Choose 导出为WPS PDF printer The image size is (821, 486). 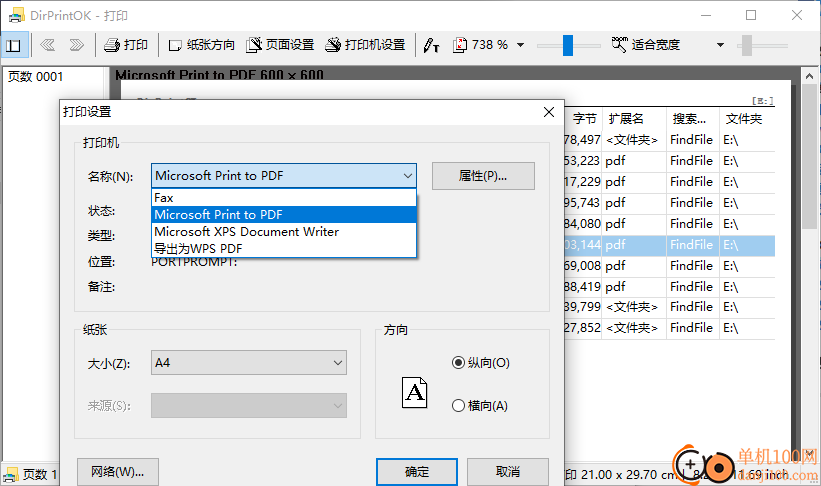coord(284,248)
